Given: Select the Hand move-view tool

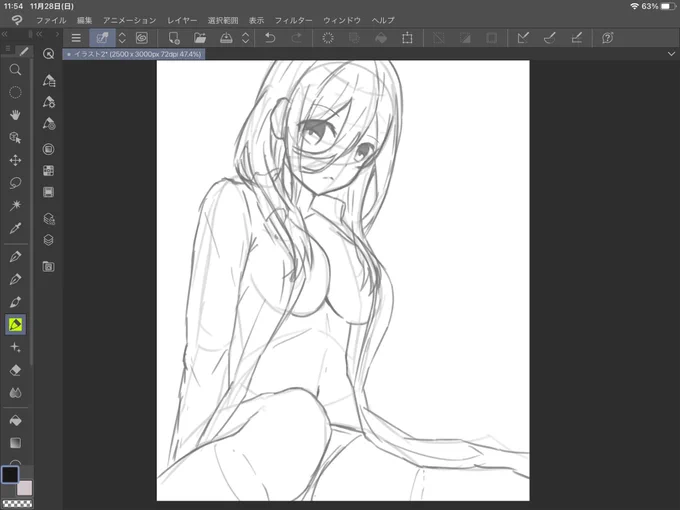Looking at the screenshot, I should click(x=15, y=115).
